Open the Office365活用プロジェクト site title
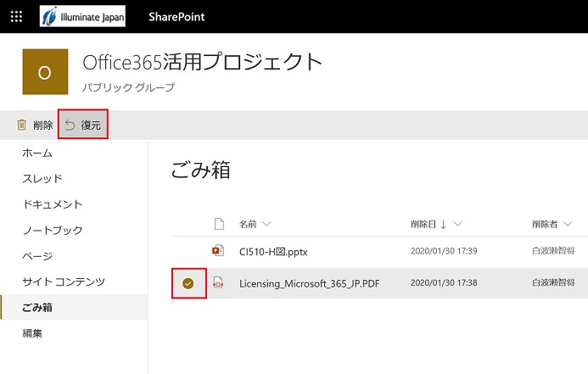The height and width of the screenshot is (374, 588). (203, 62)
